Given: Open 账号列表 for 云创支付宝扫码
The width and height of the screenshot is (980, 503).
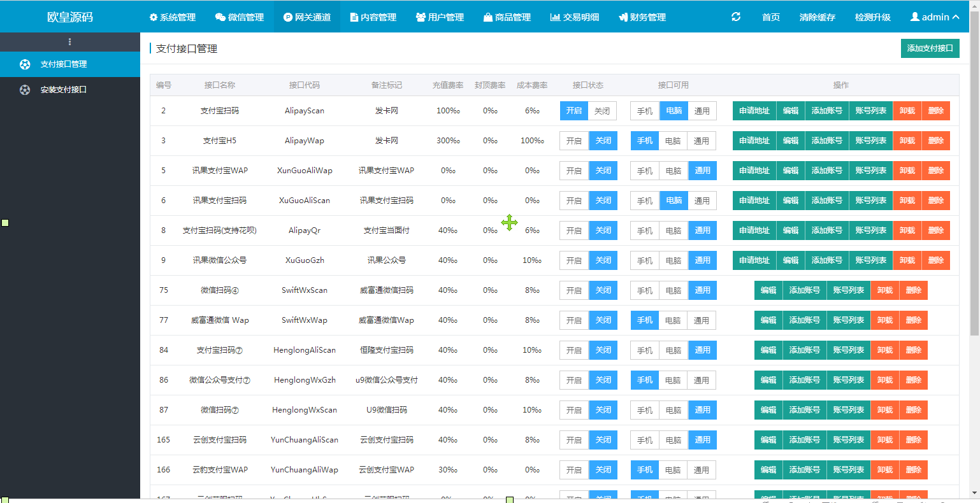Looking at the screenshot, I should [848, 439].
